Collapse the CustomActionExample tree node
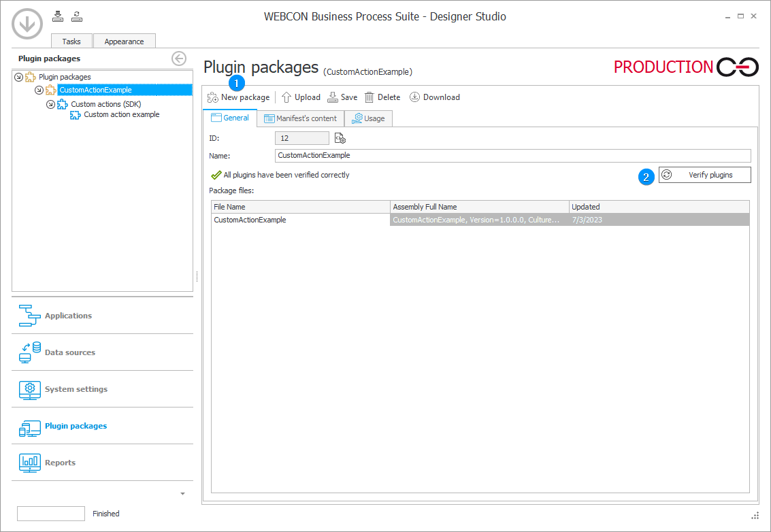Screen dimensions: 771x532 click(39, 90)
